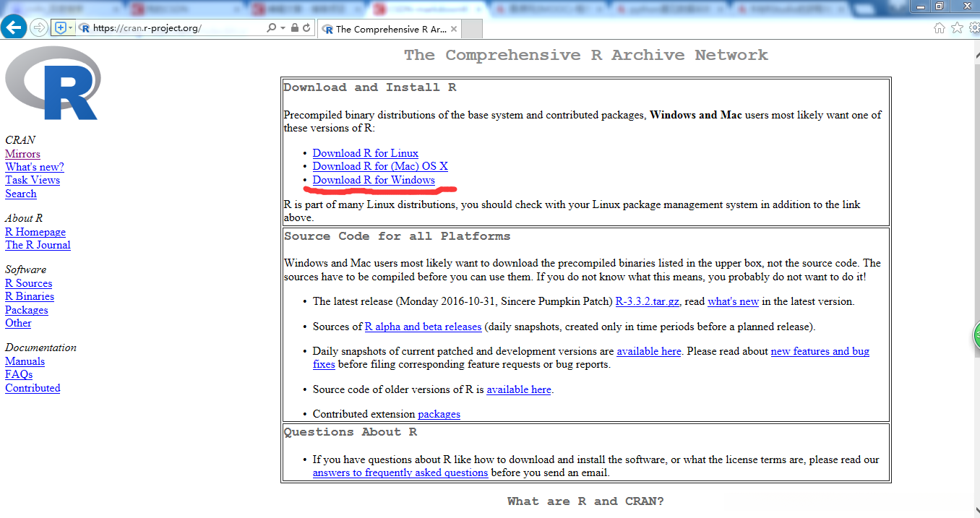Screen dimensions: 980x518
Task: Visit the R Homepage link
Action: click(x=35, y=232)
